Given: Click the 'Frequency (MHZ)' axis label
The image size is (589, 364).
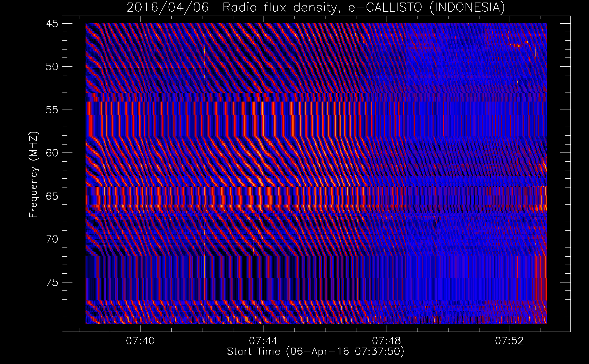Looking at the screenshot, I should [x=34, y=175].
